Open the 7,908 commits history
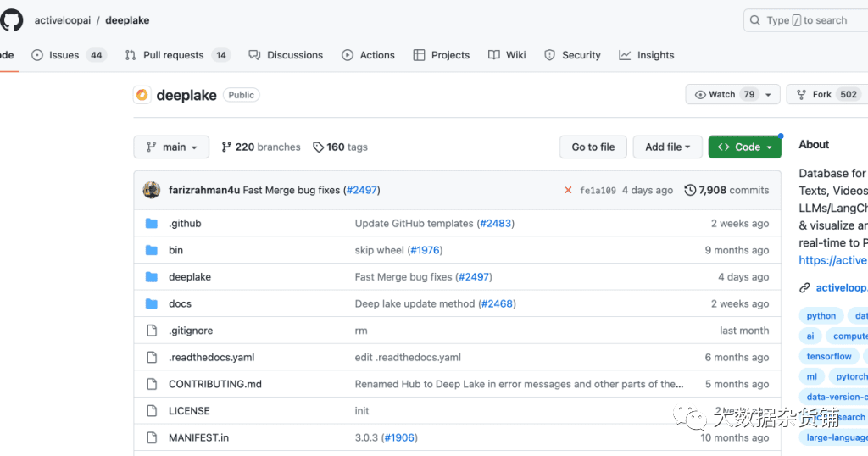Viewport: 868px width, 456px height. [726, 191]
